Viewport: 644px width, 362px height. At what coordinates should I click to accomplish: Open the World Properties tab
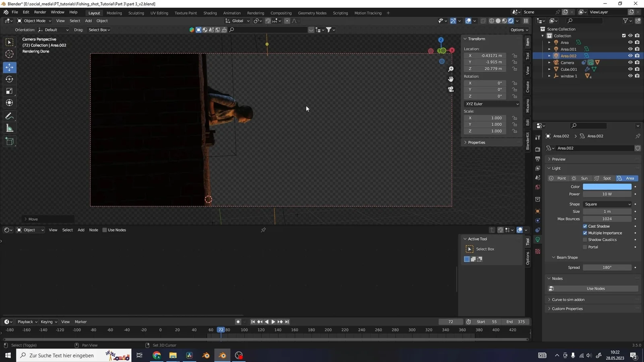(x=537, y=187)
